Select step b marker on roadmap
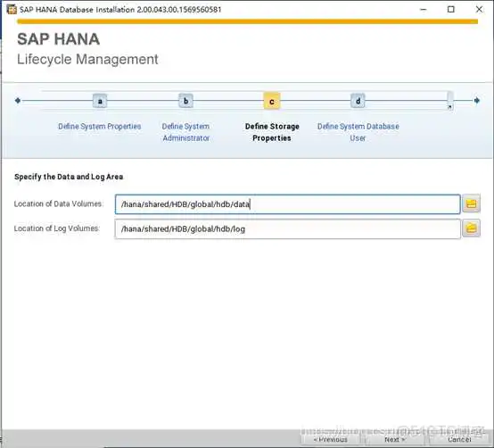 (x=185, y=101)
